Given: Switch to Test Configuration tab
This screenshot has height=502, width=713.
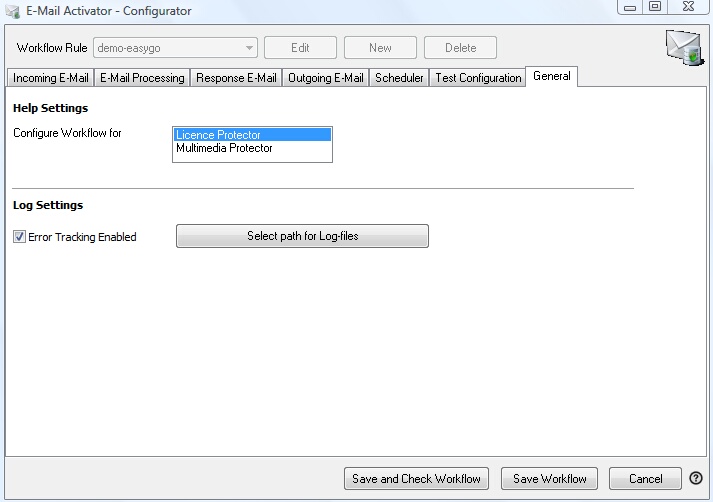Looking at the screenshot, I should pyautogui.click(x=477, y=78).
